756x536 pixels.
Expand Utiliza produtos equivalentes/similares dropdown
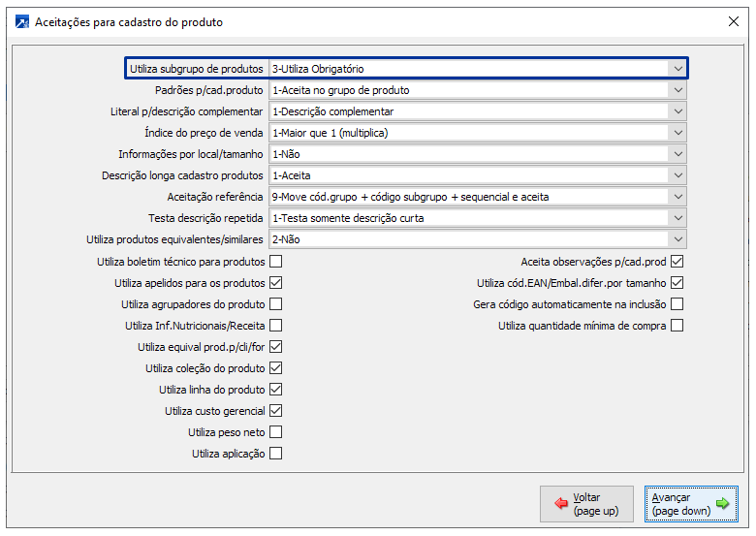677,239
